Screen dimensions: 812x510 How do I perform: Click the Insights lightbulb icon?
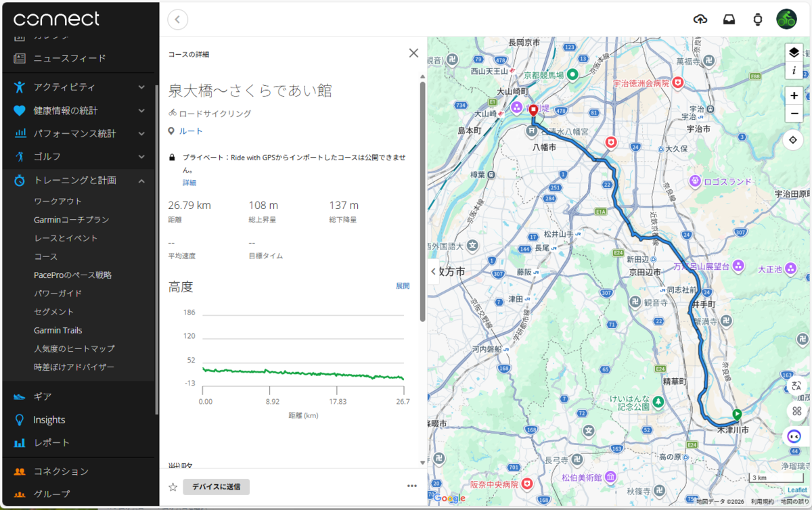20,420
